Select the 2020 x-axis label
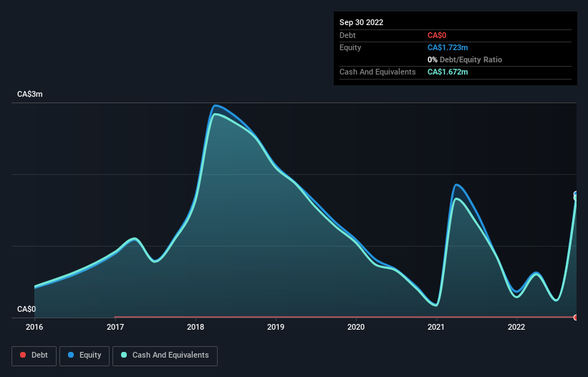Screen dimensions: 588x377 pyautogui.click(x=356, y=327)
